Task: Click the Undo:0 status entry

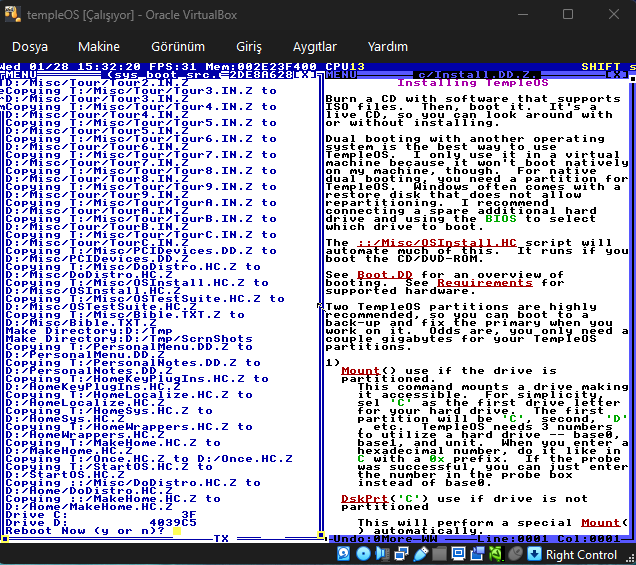Action: click(x=357, y=539)
